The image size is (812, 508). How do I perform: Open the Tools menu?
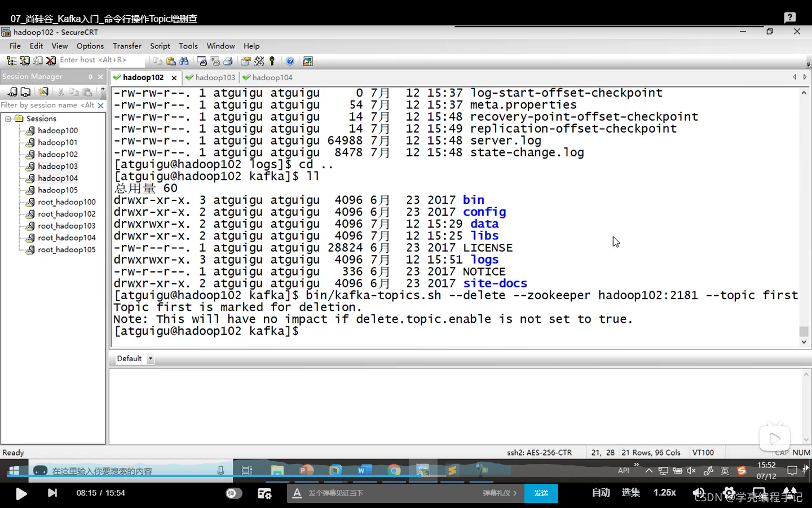[x=188, y=46]
